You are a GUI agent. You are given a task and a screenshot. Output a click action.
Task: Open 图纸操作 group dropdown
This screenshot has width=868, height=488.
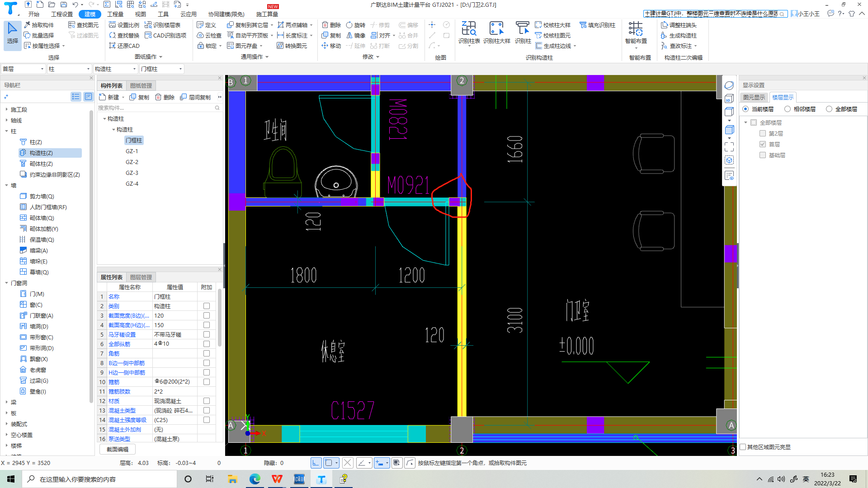[x=149, y=57]
